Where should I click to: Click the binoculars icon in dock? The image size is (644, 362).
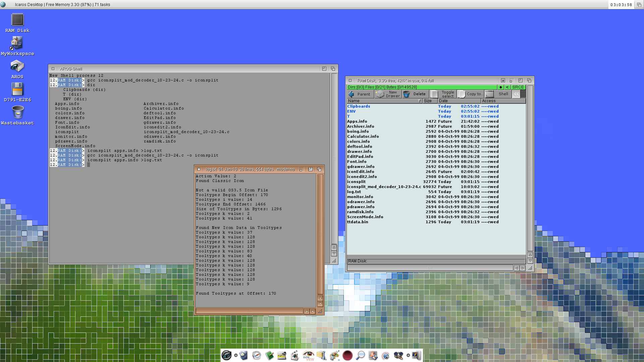coord(398,355)
